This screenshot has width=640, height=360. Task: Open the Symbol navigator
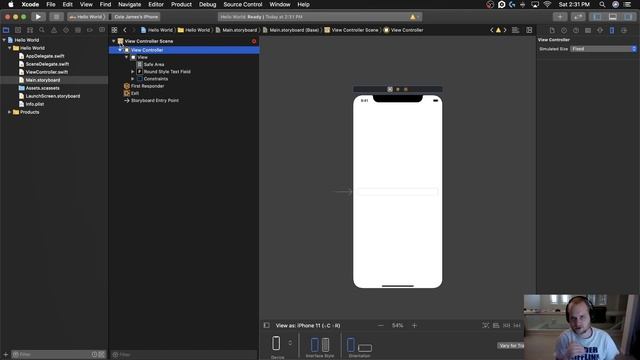[x=30, y=30]
